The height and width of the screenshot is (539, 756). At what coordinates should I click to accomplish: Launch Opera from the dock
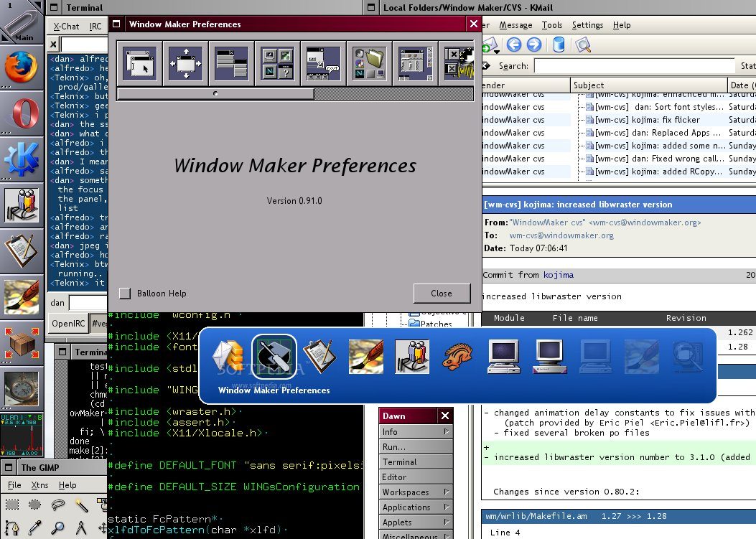pos(23,114)
